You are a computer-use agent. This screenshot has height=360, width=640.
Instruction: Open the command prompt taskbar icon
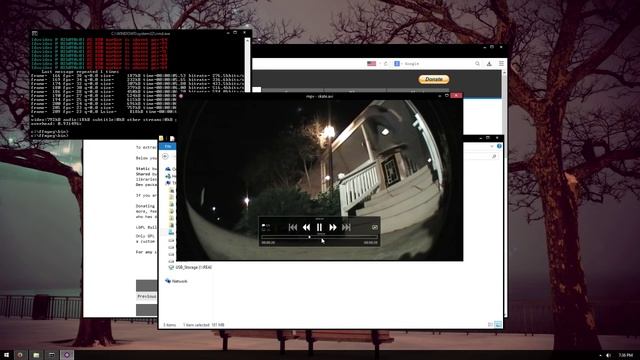point(51,355)
